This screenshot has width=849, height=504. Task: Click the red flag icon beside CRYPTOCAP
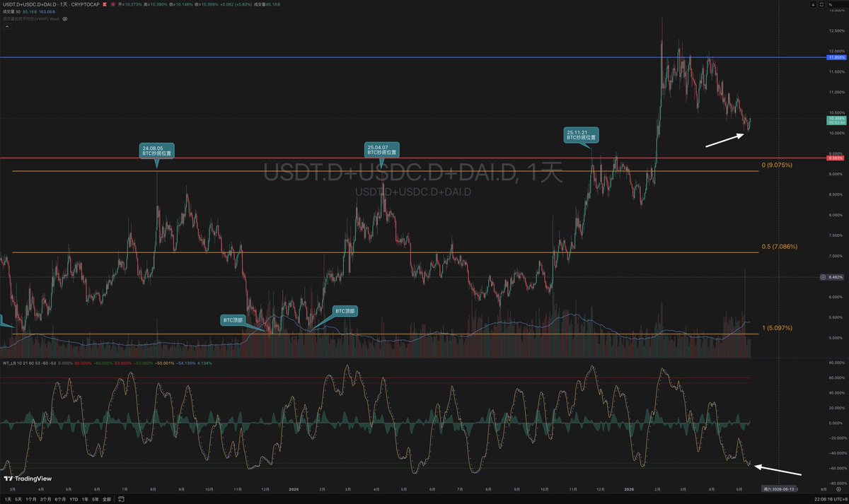tap(105, 4)
